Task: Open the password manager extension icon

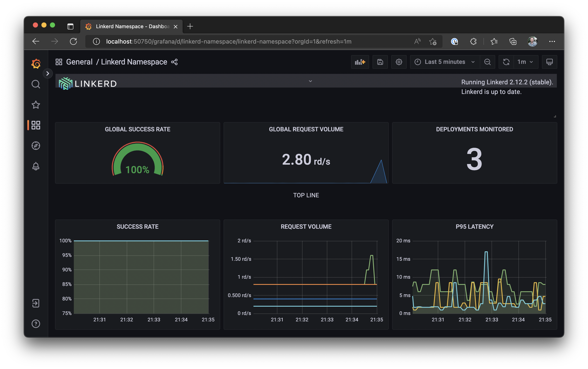Action: [454, 41]
